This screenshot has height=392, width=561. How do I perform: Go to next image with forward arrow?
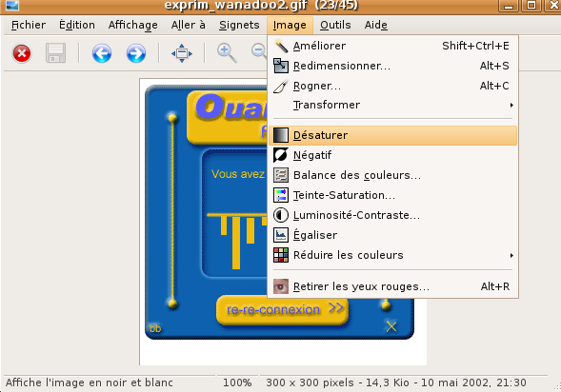tap(136, 53)
